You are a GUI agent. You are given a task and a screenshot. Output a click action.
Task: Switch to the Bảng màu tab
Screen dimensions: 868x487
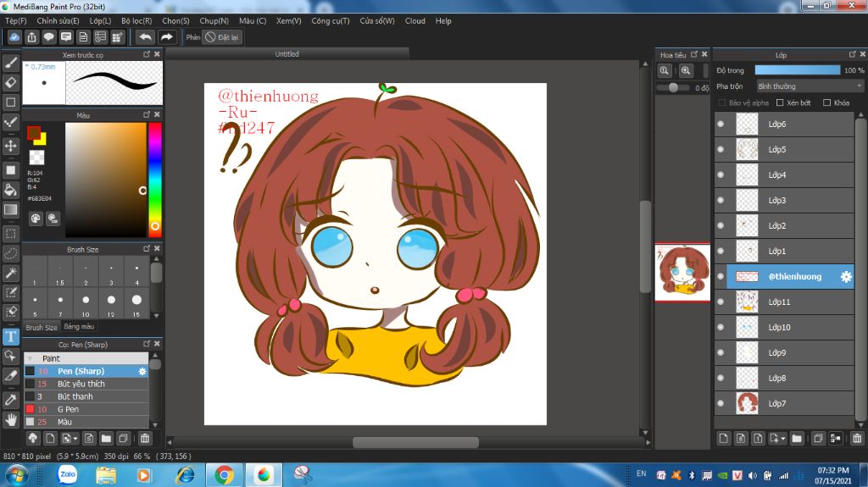[x=79, y=327]
